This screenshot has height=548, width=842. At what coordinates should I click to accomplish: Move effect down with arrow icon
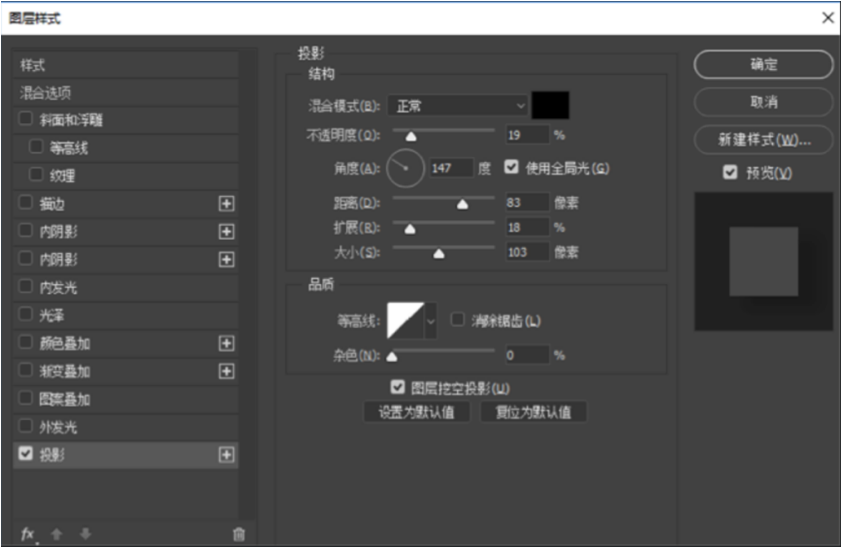tap(85, 534)
